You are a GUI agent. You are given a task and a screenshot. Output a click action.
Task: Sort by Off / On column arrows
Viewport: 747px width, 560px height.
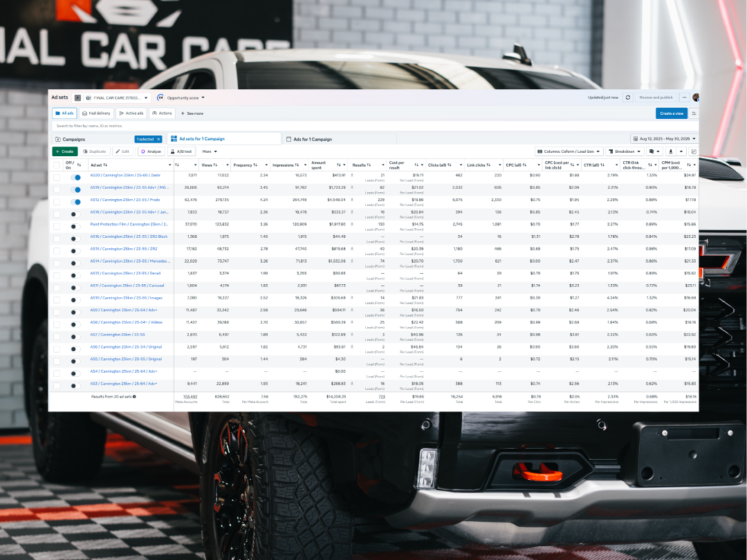coord(79,165)
